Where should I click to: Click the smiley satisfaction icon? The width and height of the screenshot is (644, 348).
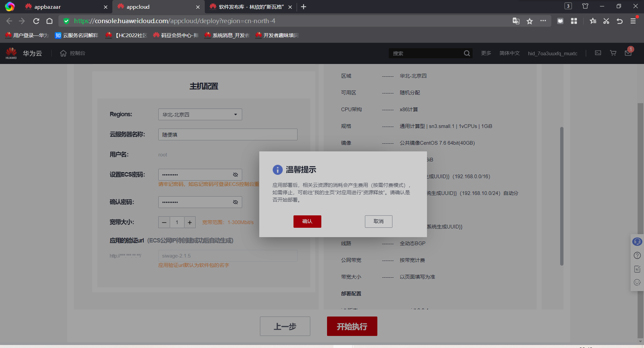[637, 282]
